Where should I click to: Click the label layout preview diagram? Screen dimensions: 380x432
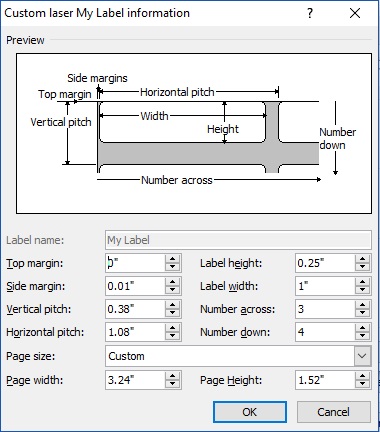[194, 133]
